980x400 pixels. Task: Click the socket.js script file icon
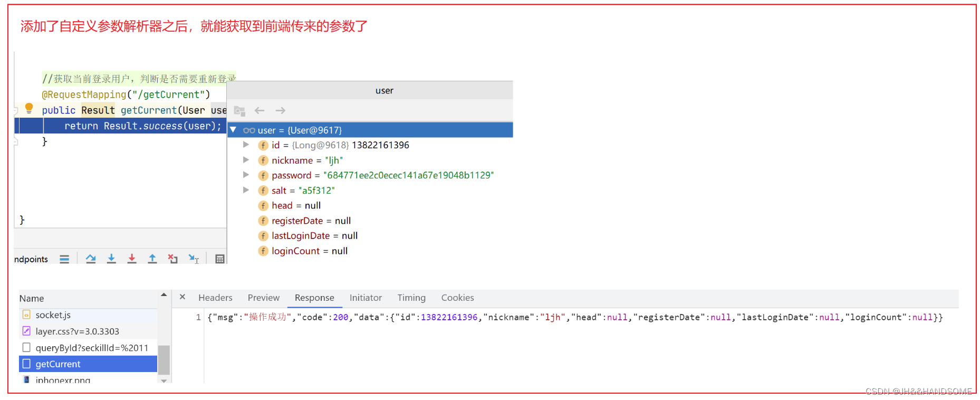point(26,315)
